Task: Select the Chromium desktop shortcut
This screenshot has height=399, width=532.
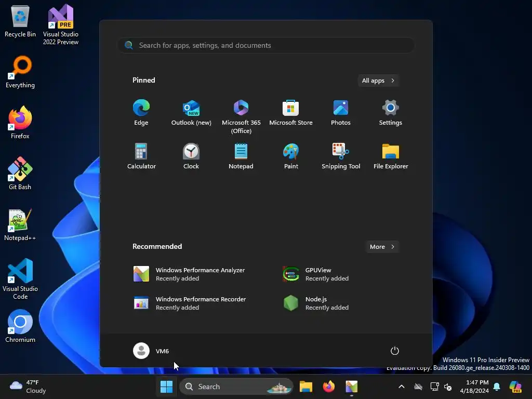Action: coord(20,326)
